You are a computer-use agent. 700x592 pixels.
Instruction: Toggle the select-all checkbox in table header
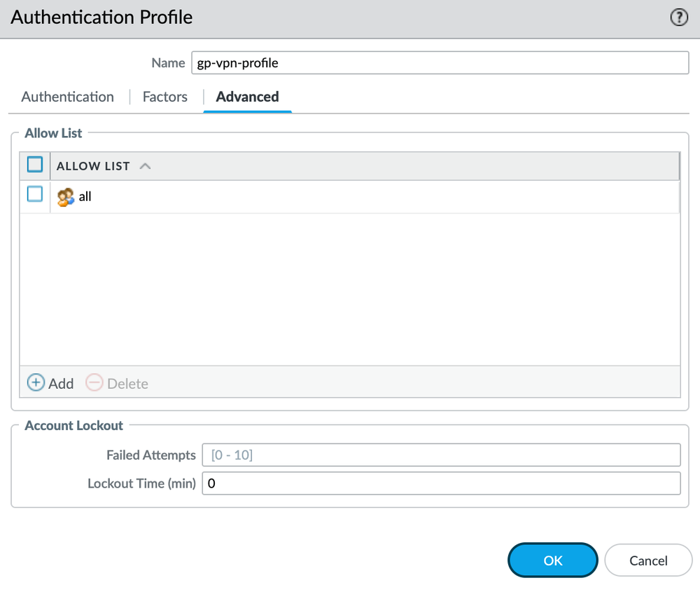(x=34, y=164)
